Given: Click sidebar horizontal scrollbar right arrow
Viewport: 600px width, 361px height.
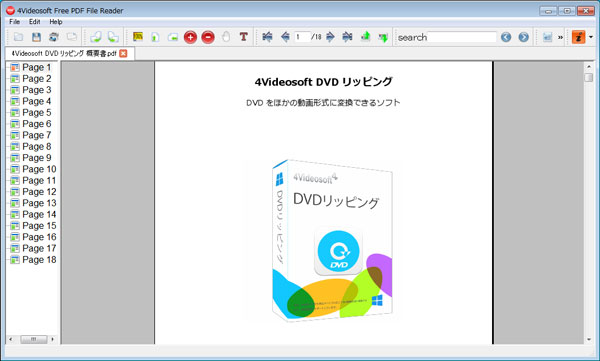Looking at the screenshot, I should (x=52, y=339).
